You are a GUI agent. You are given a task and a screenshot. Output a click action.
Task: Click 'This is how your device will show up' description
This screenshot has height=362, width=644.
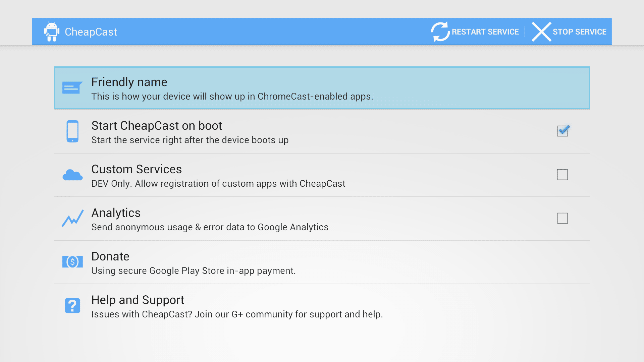click(x=232, y=97)
